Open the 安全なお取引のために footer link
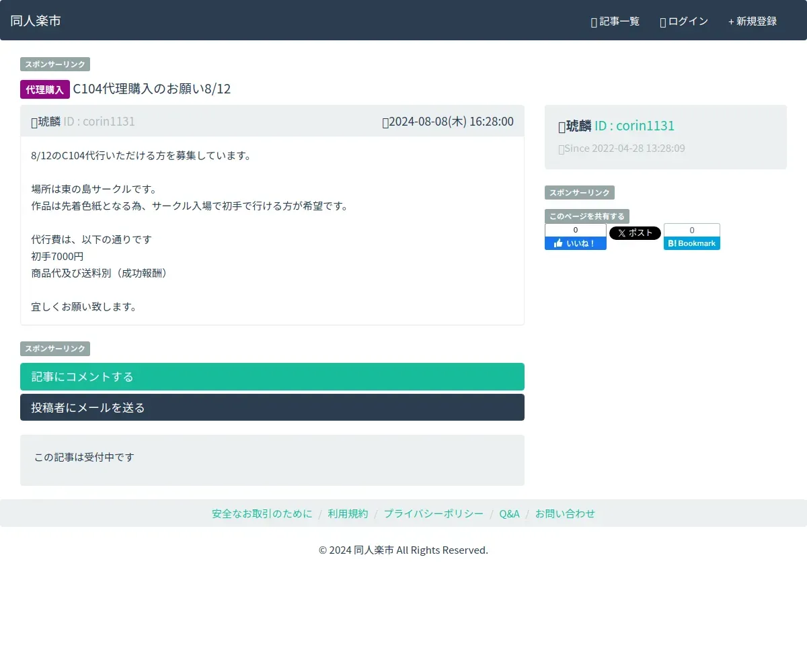This screenshot has width=807, height=672. pyautogui.click(x=262, y=513)
